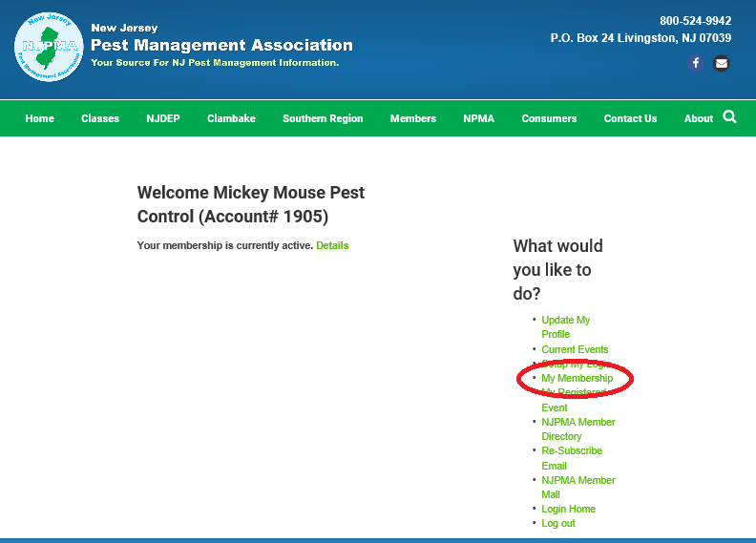Click Your Source For NJ tagline

click(215, 63)
